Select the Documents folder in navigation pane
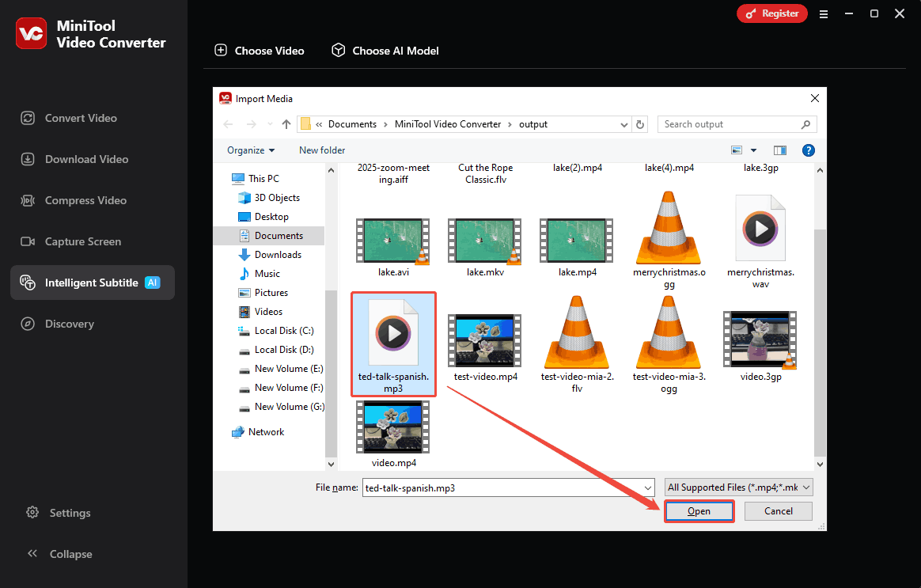The image size is (921, 588). pyautogui.click(x=280, y=235)
